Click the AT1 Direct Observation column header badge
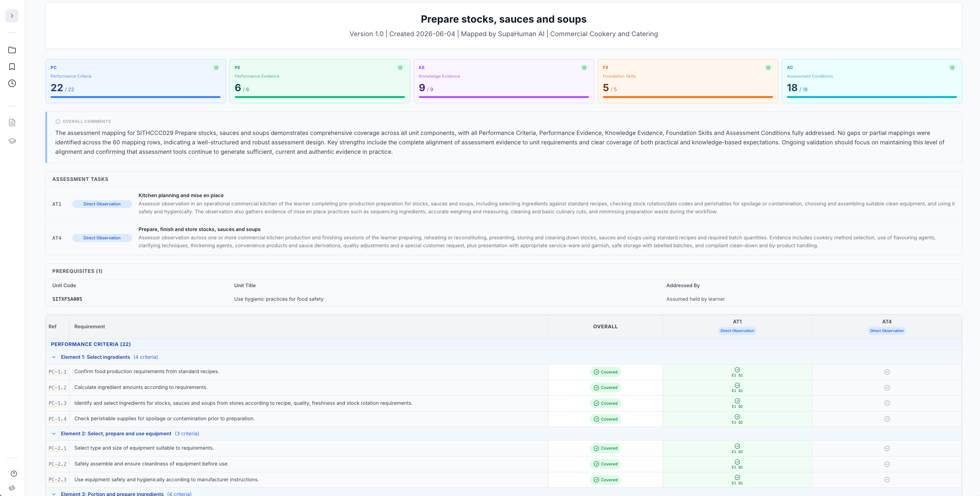 [x=737, y=331]
